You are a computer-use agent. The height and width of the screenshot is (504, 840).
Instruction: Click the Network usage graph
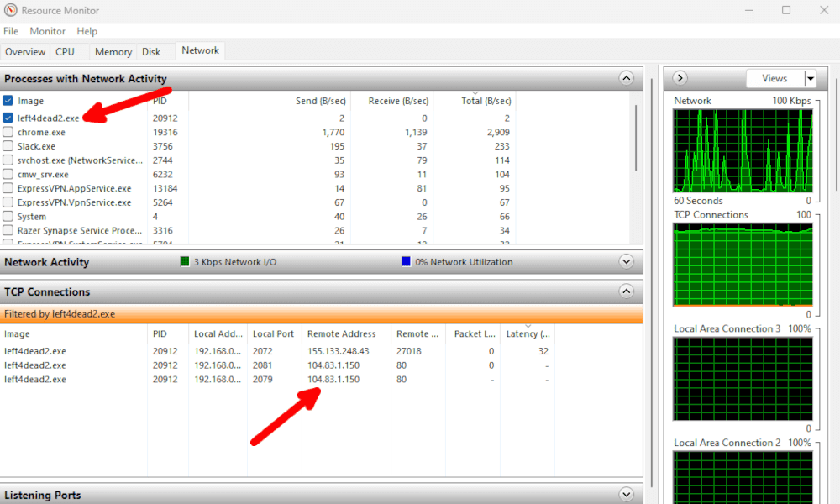pyautogui.click(x=743, y=150)
